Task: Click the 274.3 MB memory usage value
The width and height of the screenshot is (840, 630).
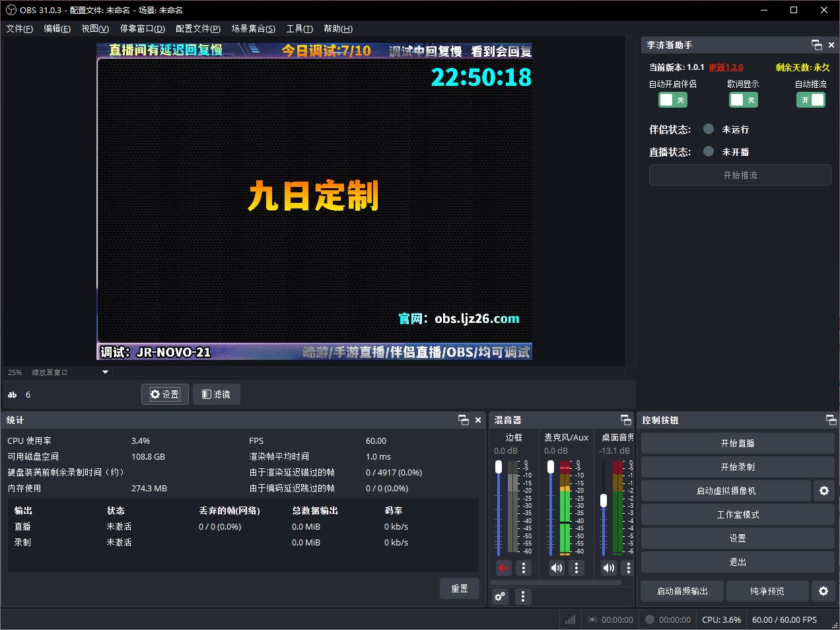Action: coord(149,488)
